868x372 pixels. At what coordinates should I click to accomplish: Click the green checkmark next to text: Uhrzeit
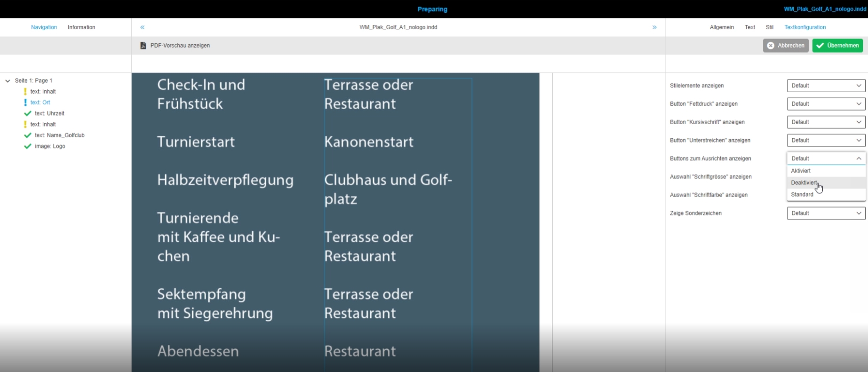(x=28, y=113)
